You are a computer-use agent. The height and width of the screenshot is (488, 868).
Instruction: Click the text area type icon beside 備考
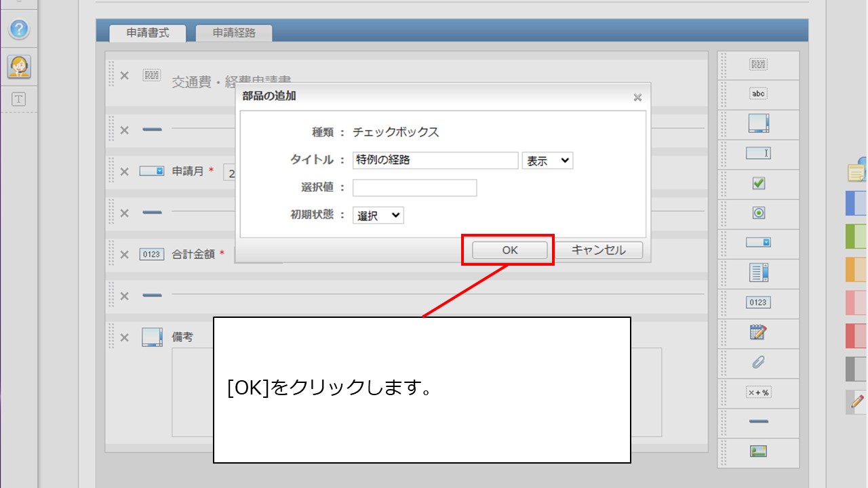152,337
